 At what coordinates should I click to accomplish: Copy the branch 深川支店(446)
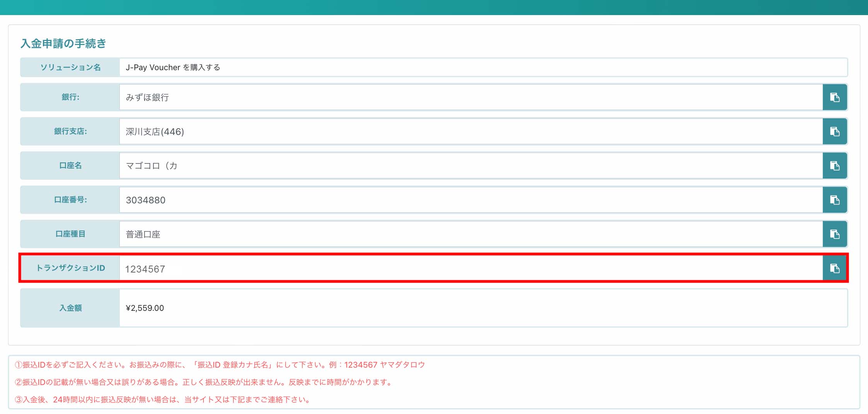pyautogui.click(x=835, y=132)
